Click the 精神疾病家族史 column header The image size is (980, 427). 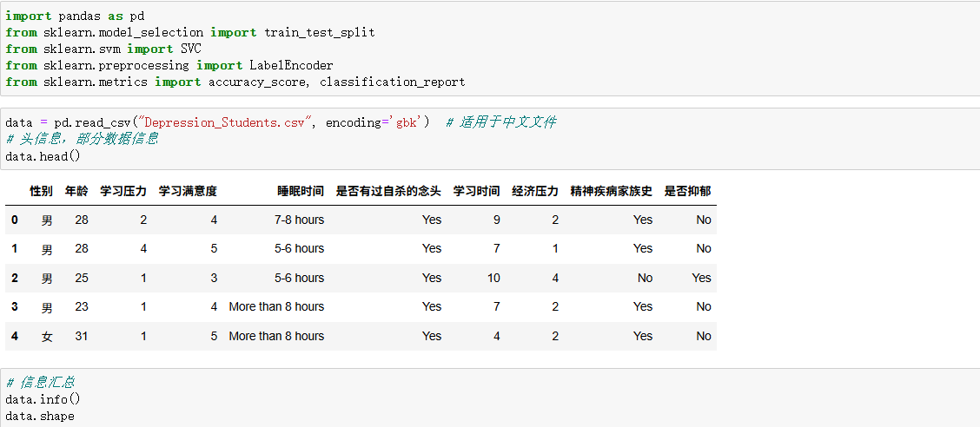pyautogui.click(x=612, y=191)
